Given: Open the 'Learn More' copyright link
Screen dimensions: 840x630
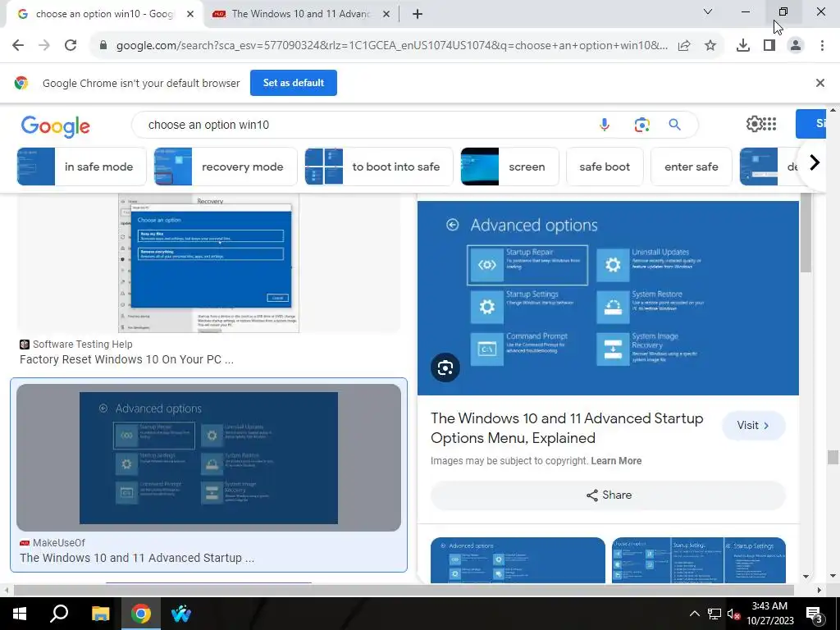Looking at the screenshot, I should coord(616,461).
